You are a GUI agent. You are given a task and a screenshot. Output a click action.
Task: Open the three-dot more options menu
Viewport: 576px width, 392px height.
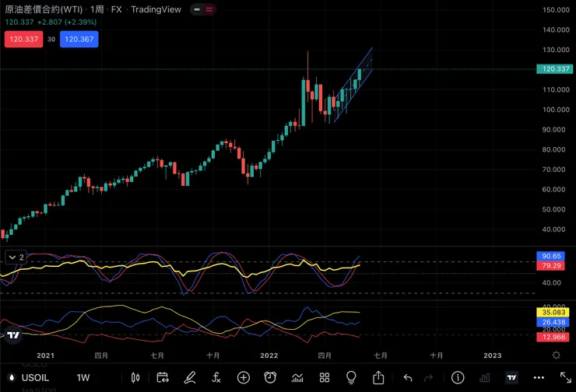point(539,378)
